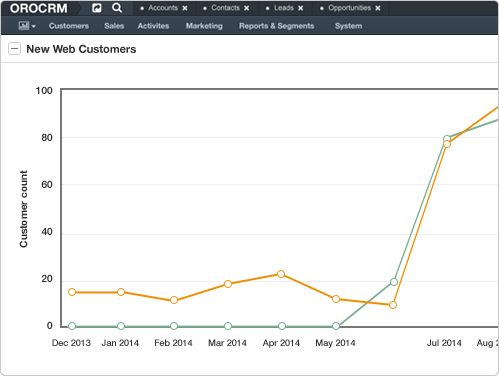Select green data point for Jul 2014

(x=447, y=138)
